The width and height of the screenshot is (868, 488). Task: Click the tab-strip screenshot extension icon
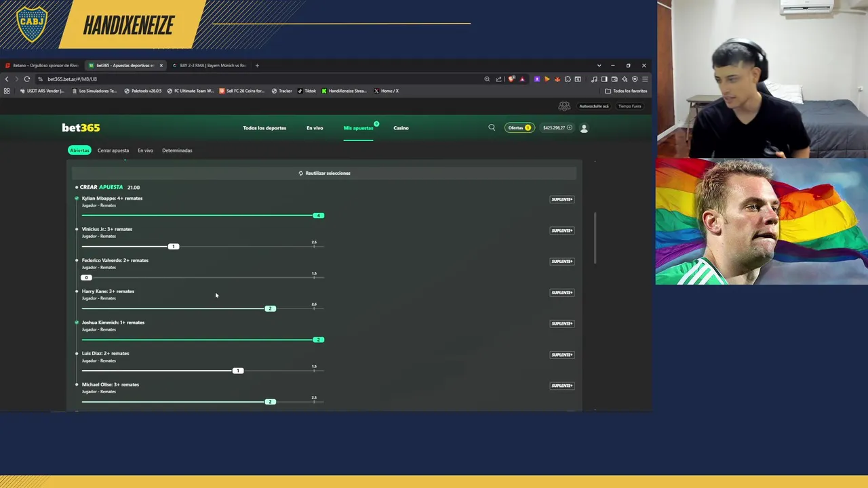(578, 79)
